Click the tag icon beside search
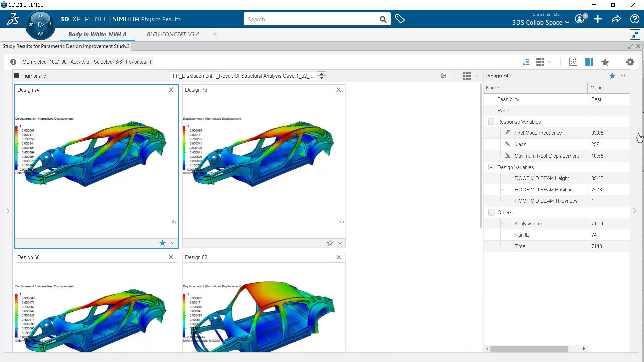644x362 pixels. (x=400, y=19)
